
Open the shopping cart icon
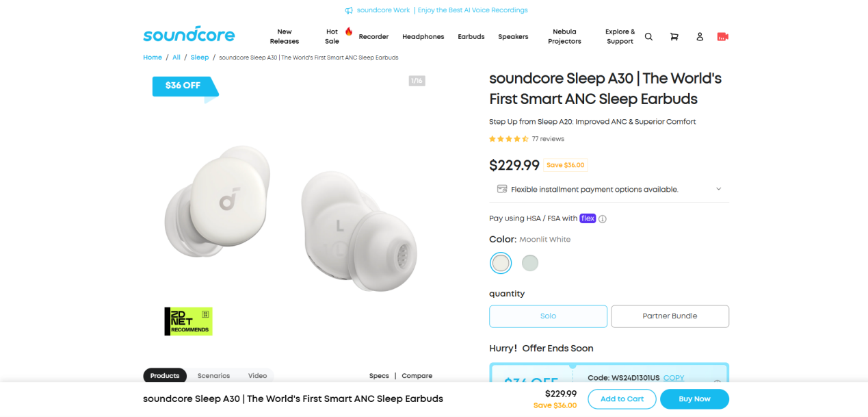(674, 37)
